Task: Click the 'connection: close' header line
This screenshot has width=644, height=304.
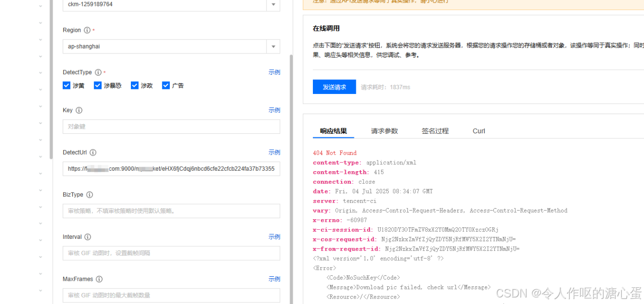Action: [344, 182]
